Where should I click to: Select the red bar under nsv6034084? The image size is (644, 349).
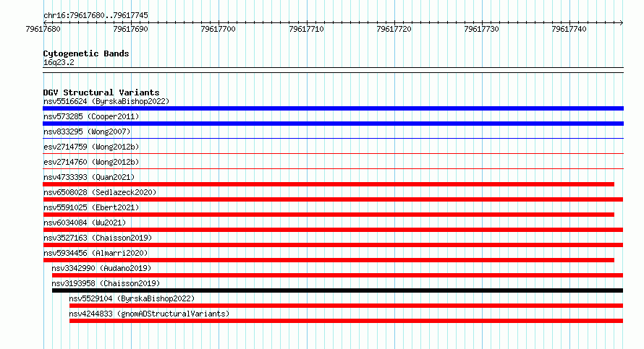(x=333, y=230)
